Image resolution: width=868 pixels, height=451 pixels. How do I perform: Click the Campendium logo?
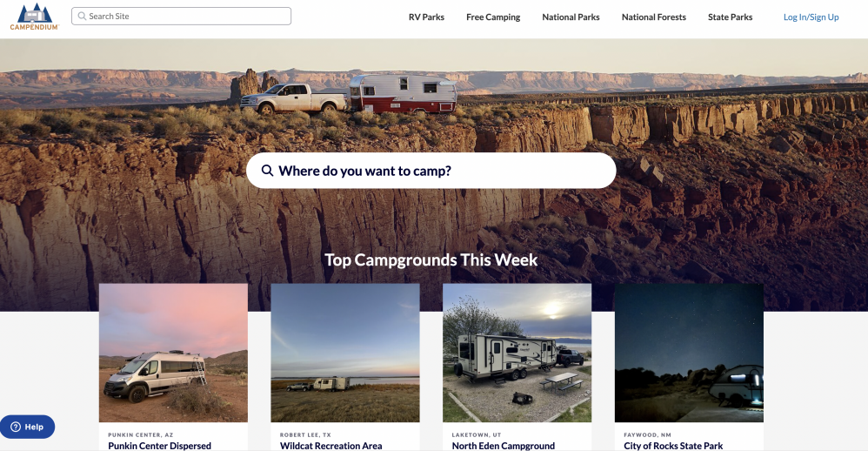click(34, 17)
